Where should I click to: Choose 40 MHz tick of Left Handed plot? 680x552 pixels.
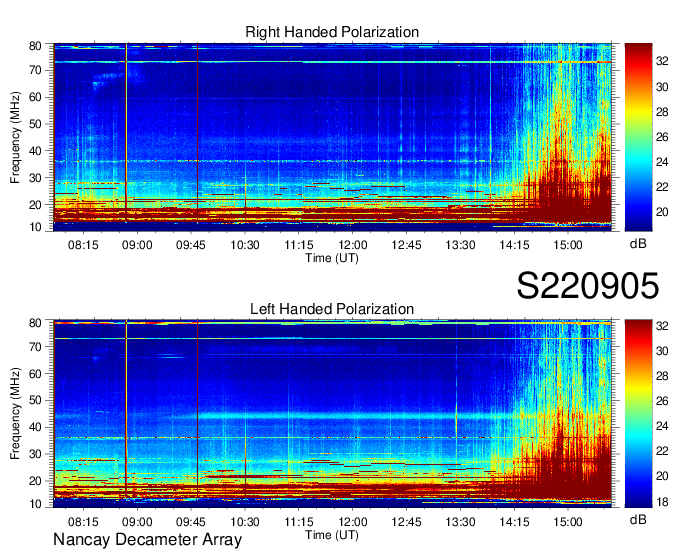[35, 427]
